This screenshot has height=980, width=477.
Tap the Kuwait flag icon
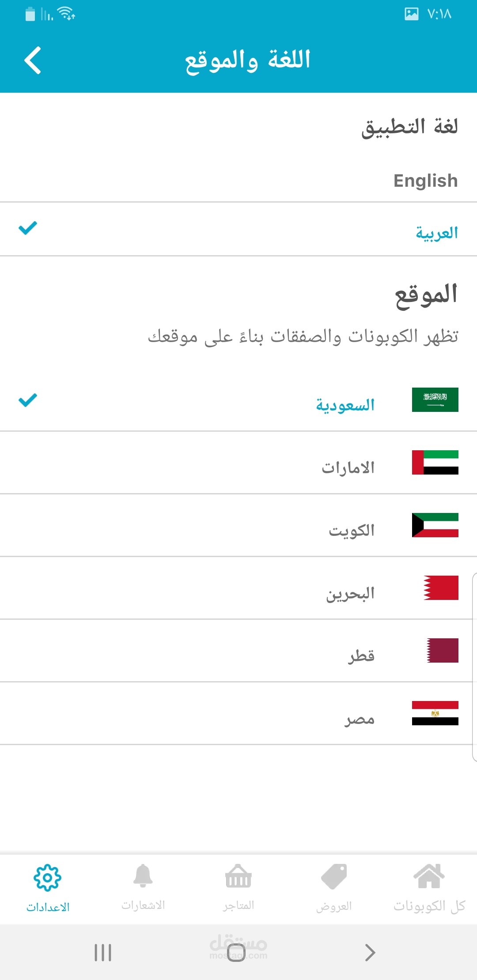tap(435, 525)
